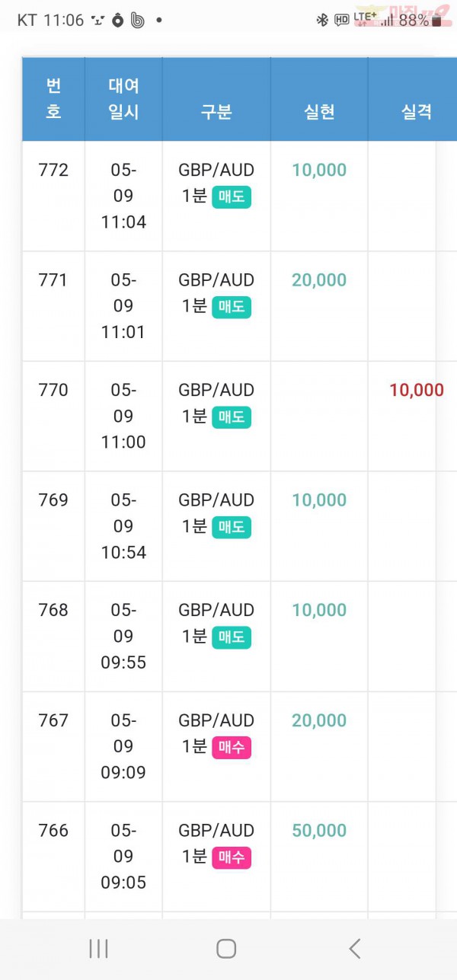Click the 실현 column header
Viewport: 457px width, 980px height.
[319, 113]
